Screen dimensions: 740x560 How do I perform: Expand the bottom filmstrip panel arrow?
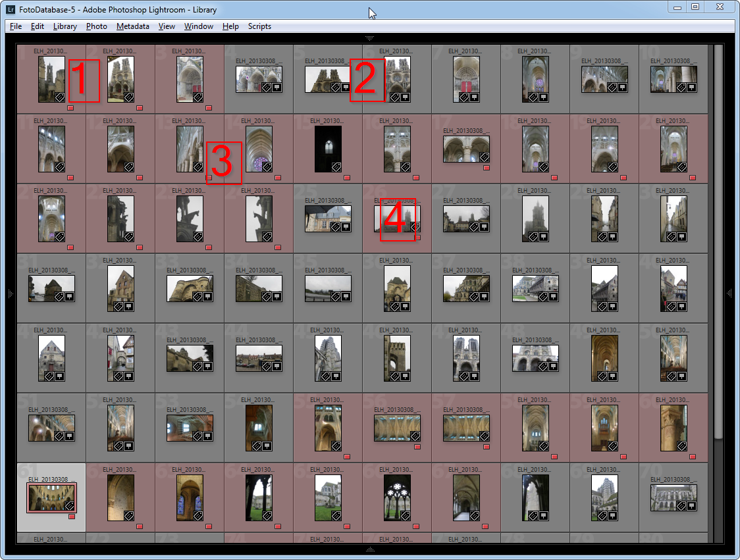point(370,549)
